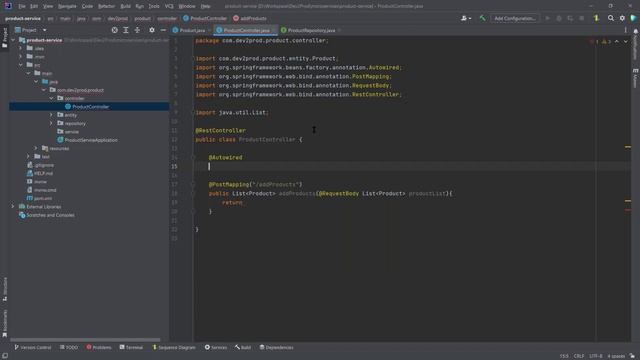
Task: Click ProductController breadcrumb in navigation bar
Action: 204,18
